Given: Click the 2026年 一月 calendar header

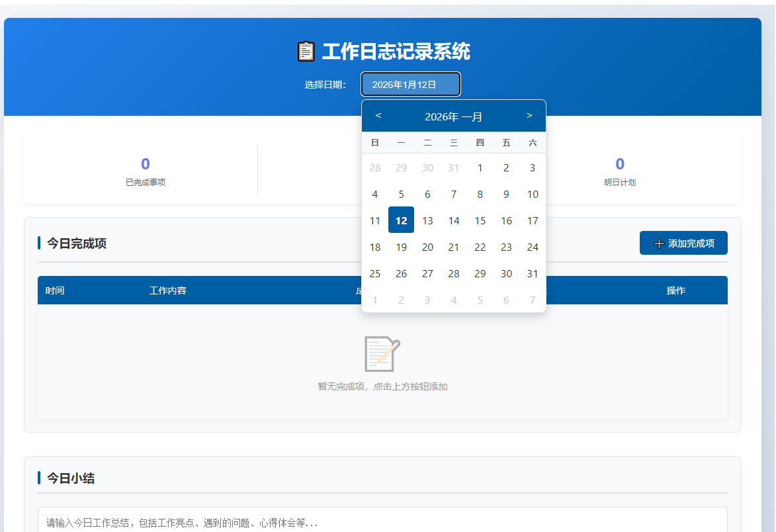Looking at the screenshot, I should point(453,115).
